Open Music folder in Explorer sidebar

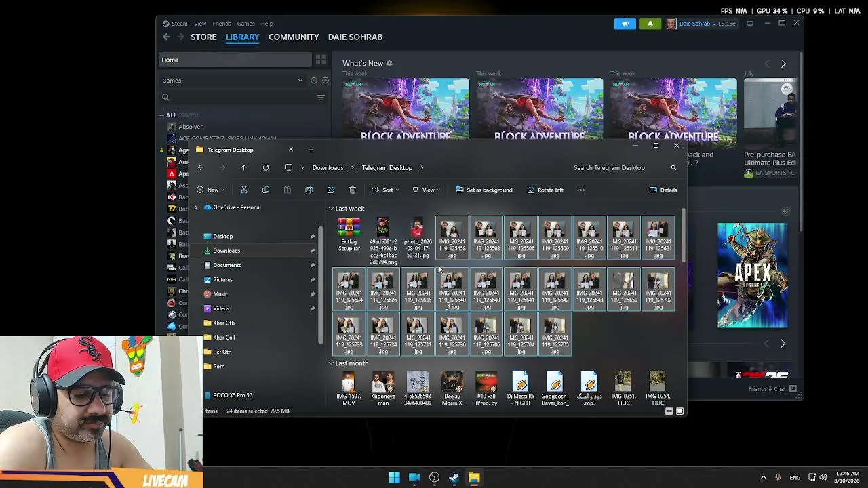pyautogui.click(x=220, y=294)
